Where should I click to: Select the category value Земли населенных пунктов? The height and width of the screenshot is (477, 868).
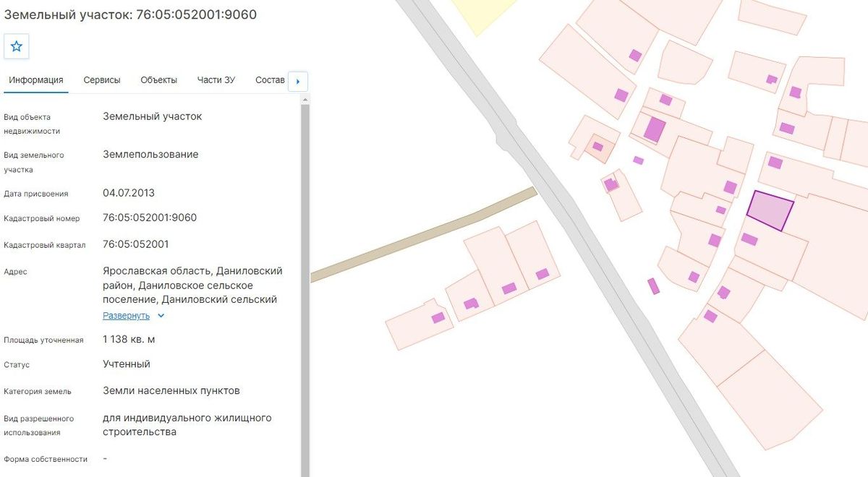pos(171,391)
